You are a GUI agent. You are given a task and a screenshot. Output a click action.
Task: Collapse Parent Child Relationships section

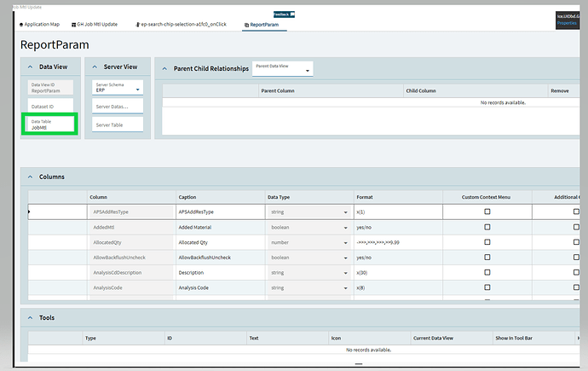click(x=164, y=68)
